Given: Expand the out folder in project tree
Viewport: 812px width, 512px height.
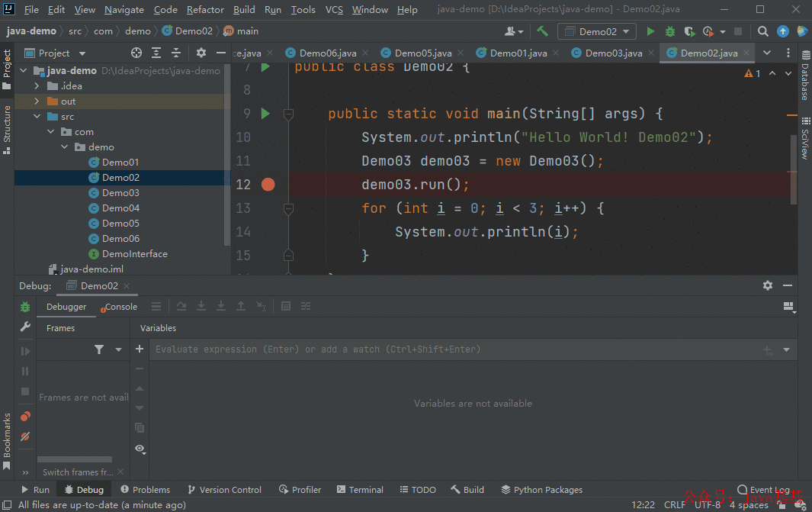Looking at the screenshot, I should (37, 101).
